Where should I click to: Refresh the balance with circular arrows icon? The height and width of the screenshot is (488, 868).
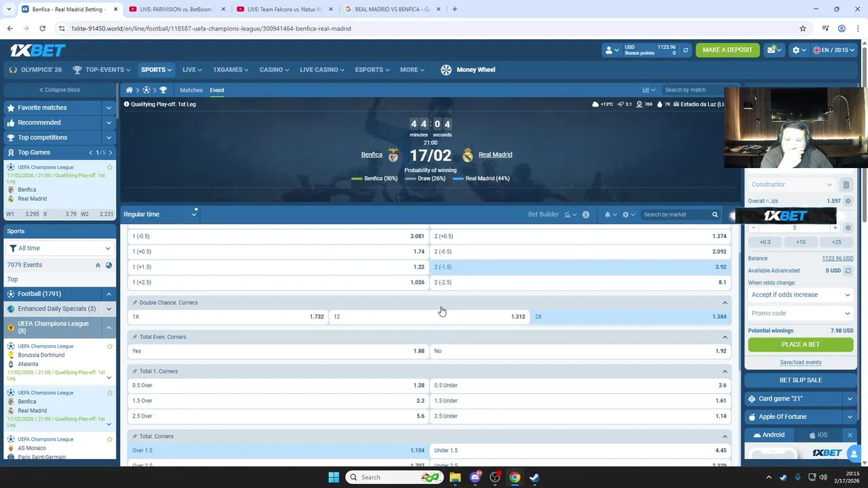tap(686, 50)
